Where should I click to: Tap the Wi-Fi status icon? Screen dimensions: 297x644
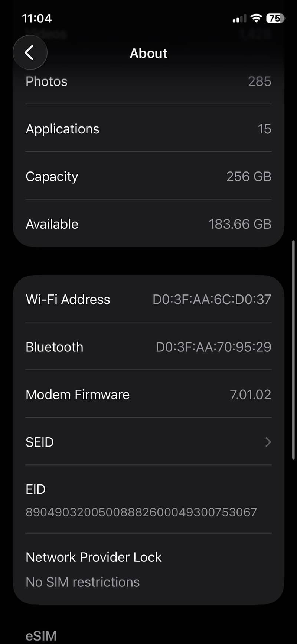click(x=256, y=18)
